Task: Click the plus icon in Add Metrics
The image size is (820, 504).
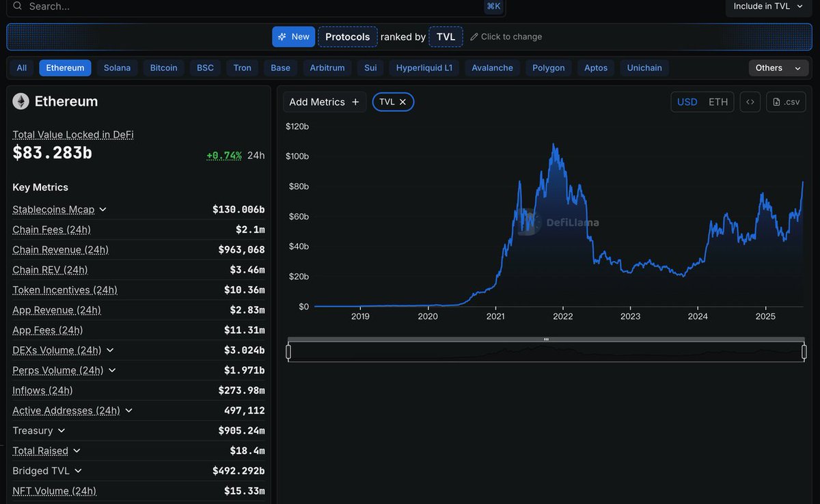Action: [x=355, y=102]
